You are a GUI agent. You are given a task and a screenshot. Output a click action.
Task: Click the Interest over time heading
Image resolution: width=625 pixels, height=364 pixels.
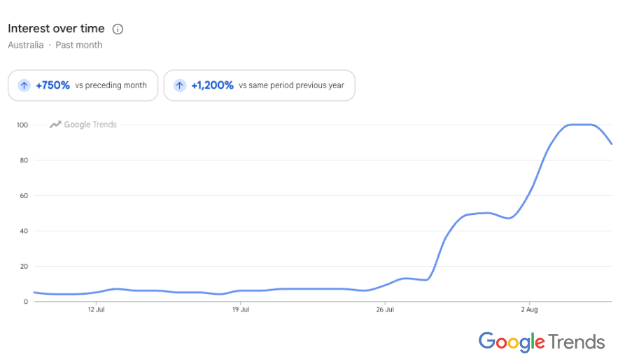click(56, 29)
